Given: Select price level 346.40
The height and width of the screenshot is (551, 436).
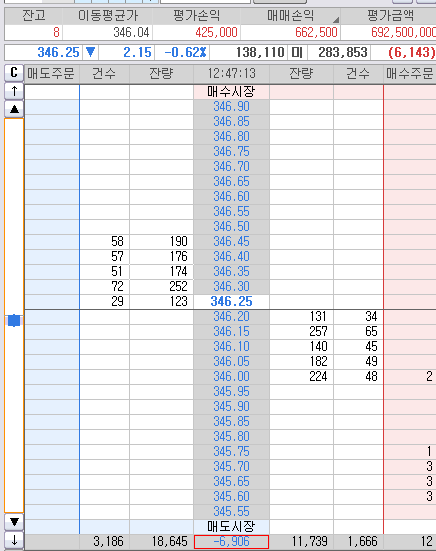Looking at the screenshot, I should pyautogui.click(x=231, y=257).
